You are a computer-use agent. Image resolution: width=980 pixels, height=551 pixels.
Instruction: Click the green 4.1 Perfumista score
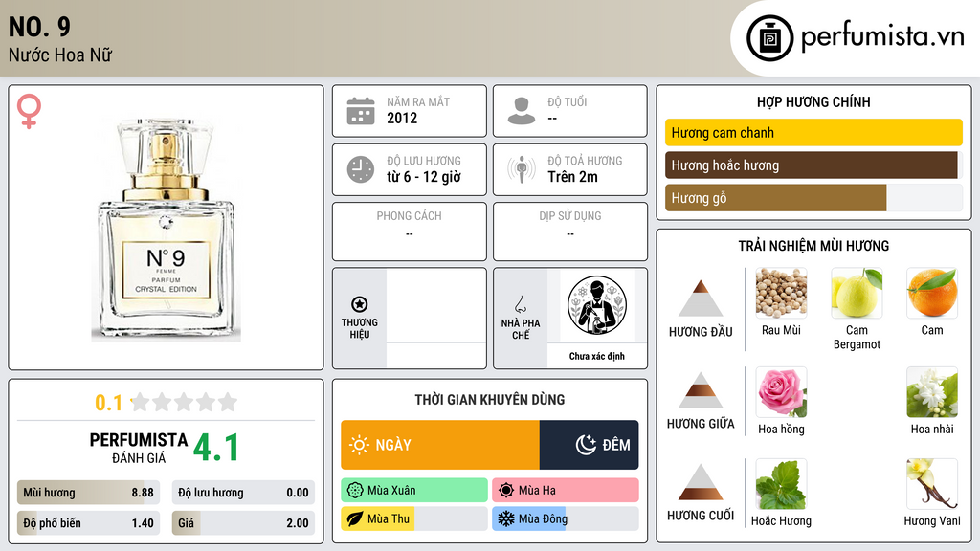216,448
